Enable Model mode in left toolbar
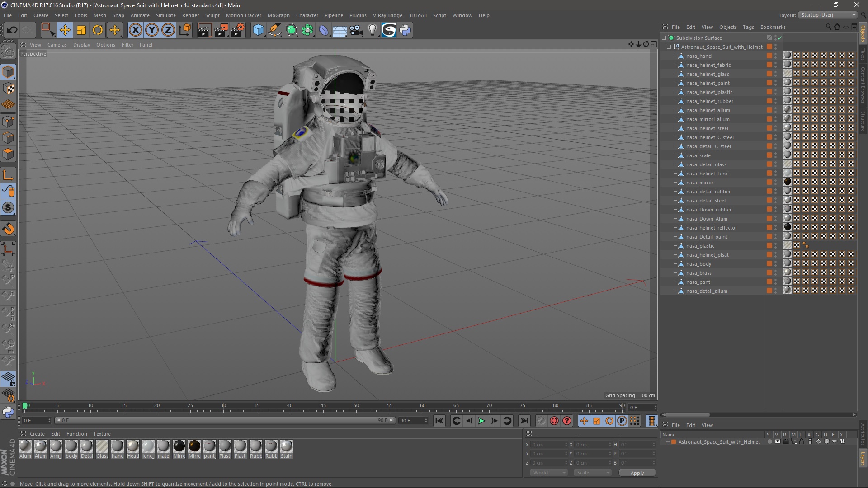Screen dimensions: 868x488 pos(8,72)
